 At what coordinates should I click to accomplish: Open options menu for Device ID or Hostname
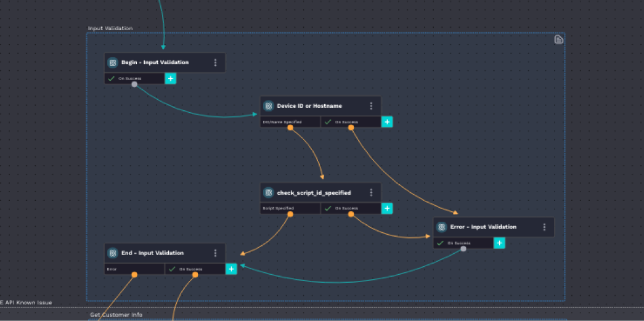(371, 106)
